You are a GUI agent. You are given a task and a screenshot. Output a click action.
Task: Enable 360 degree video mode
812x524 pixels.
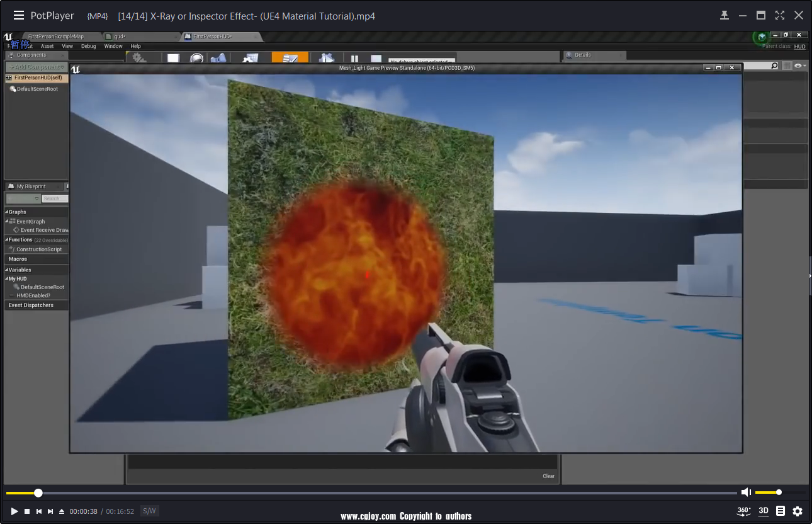(x=743, y=511)
